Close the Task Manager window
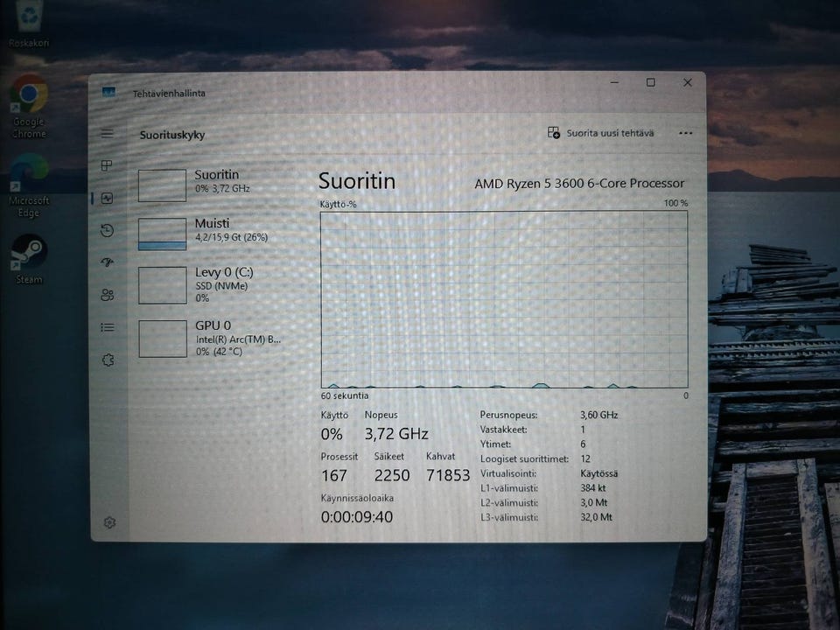The image size is (840, 630). [688, 82]
